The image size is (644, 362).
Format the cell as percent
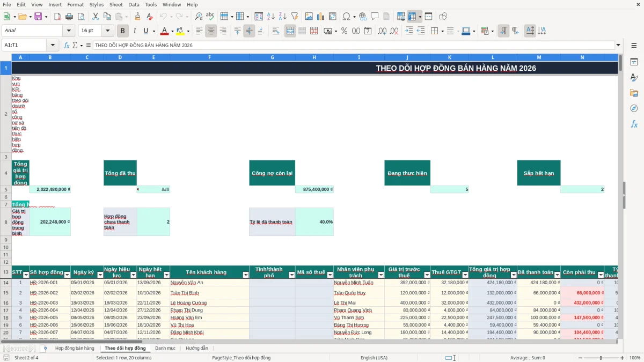[x=344, y=31]
